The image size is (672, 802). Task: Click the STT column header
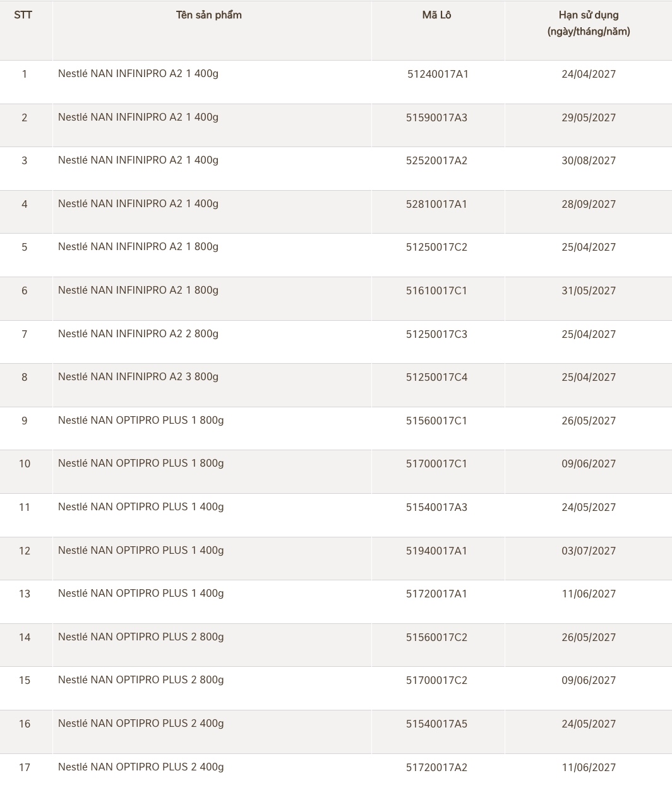pos(23,15)
